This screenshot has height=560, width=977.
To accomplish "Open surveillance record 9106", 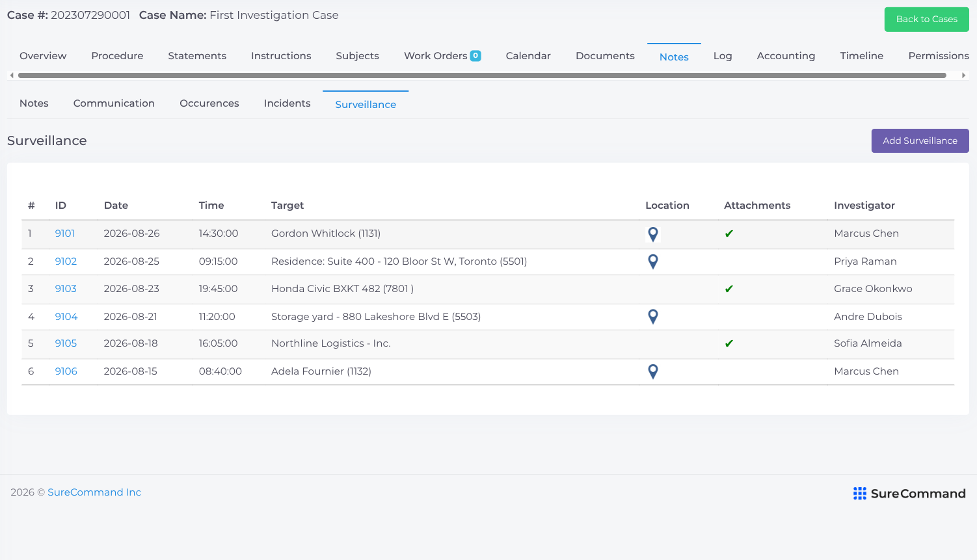I will 66,371.
